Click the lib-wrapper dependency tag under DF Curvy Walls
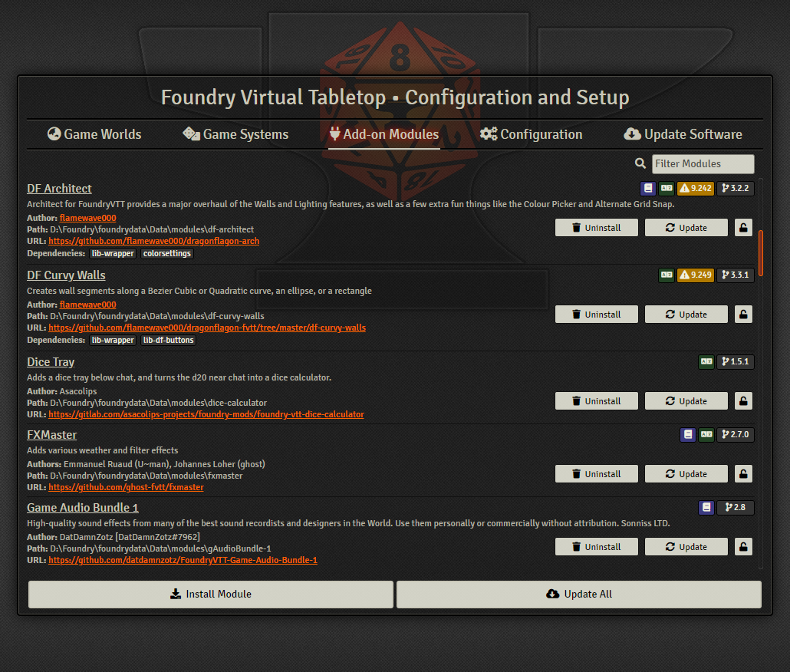The image size is (790, 672). (113, 340)
